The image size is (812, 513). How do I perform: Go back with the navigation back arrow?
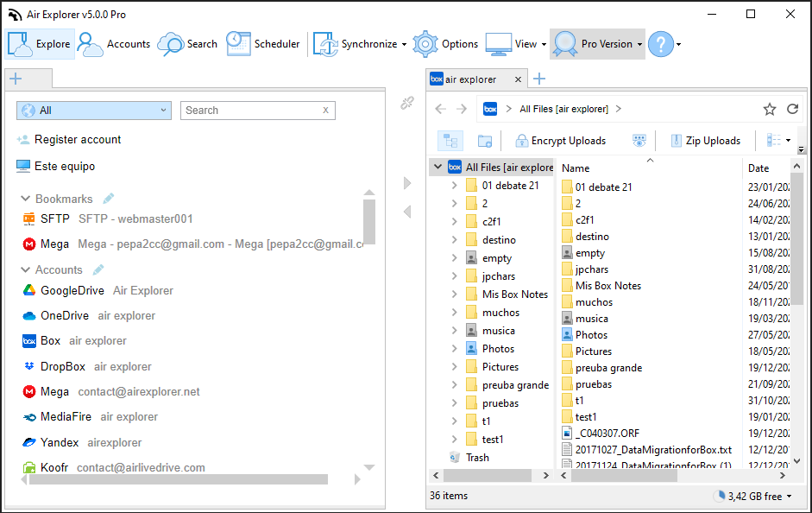(x=440, y=109)
